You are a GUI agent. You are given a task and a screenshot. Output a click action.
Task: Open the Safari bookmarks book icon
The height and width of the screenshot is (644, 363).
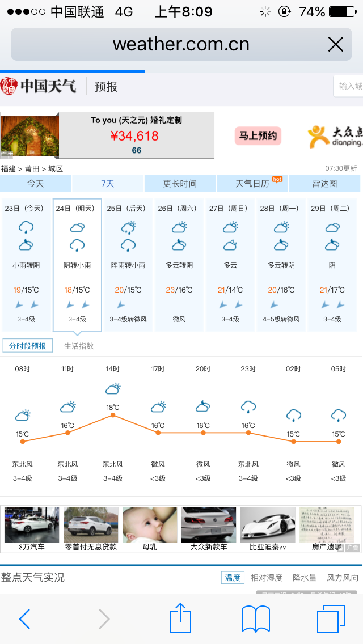click(x=255, y=618)
